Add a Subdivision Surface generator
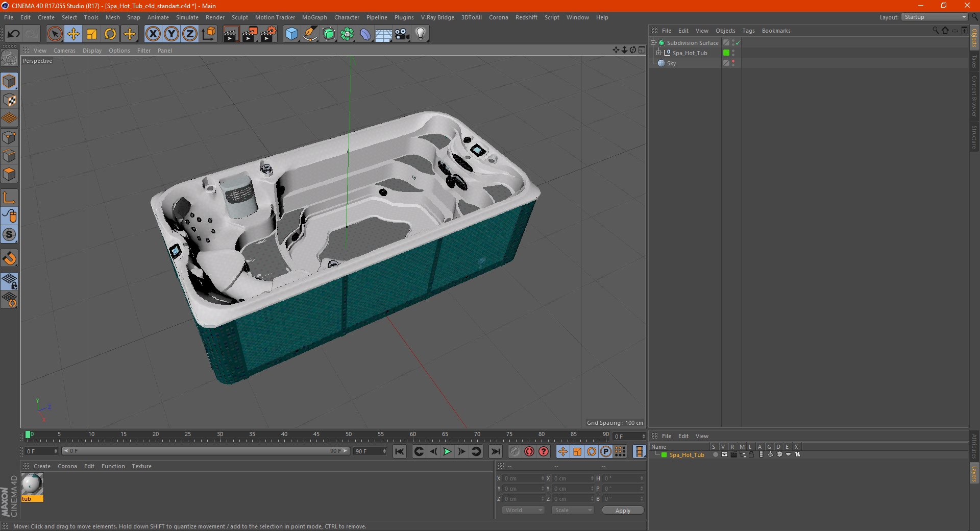Image resolution: width=980 pixels, height=531 pixels. pyautogui.click(x=329, y=34)
